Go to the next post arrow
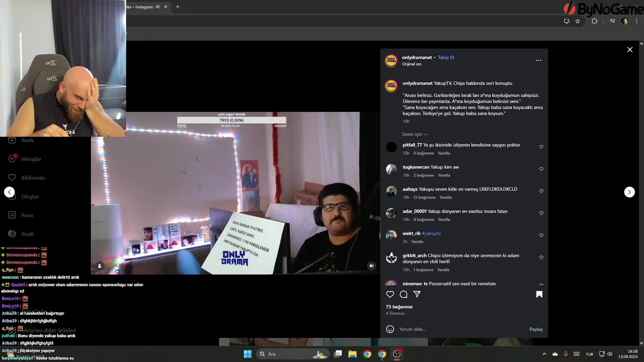644x362 pixels. click(x=629, y=192)
